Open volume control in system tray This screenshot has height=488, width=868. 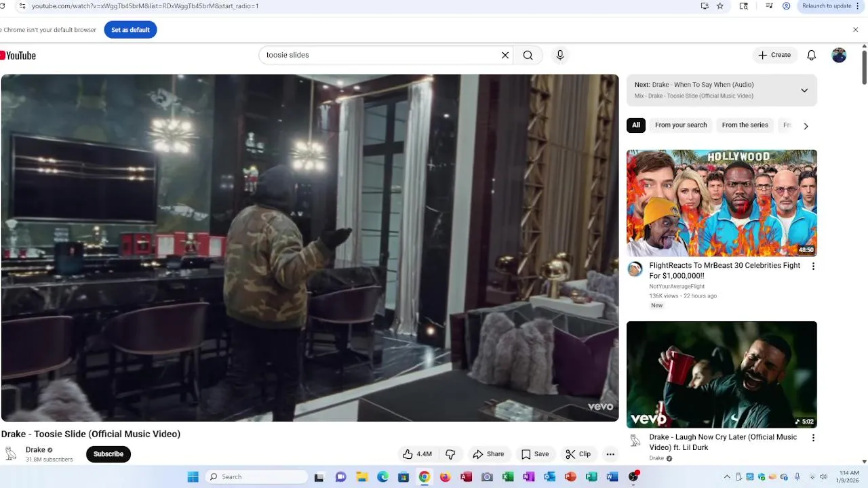[x=823, y=477]
